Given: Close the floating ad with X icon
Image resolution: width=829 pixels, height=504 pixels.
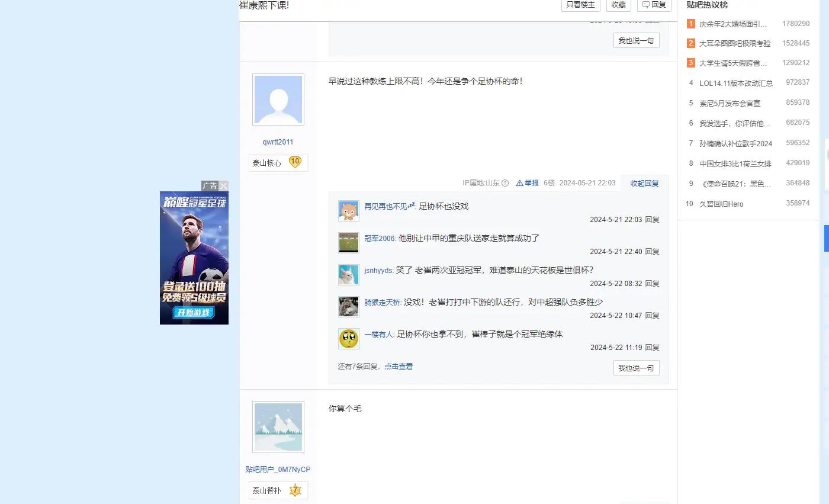Looking at the screenshot, I should [x=223, y=186].
